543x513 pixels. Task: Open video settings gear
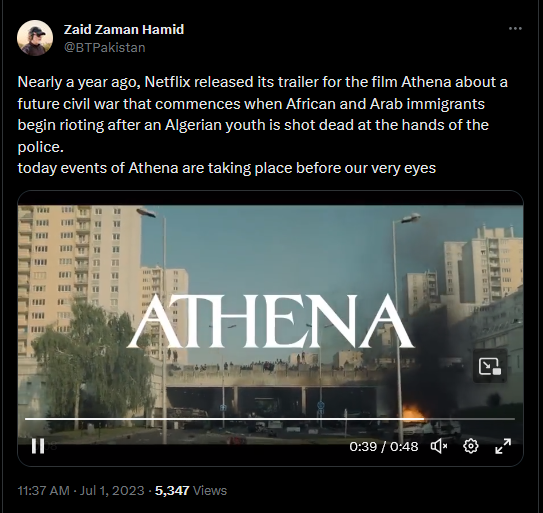pyautogui.click(x=471, y=446)
